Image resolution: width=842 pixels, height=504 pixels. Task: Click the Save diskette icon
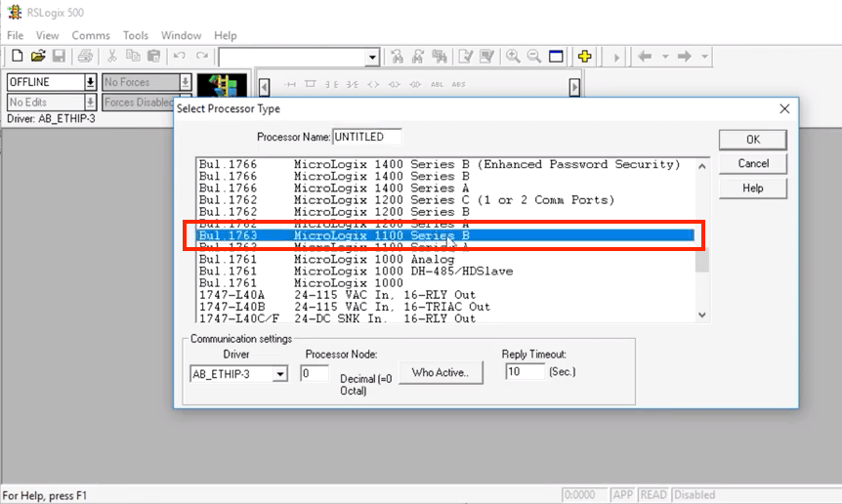(59, 56)
